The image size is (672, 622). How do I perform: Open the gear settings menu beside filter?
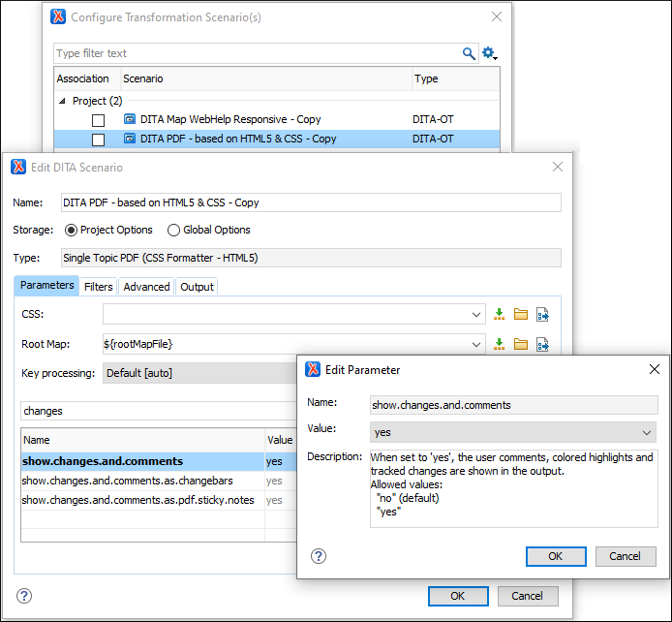click(x=489, y=53)
